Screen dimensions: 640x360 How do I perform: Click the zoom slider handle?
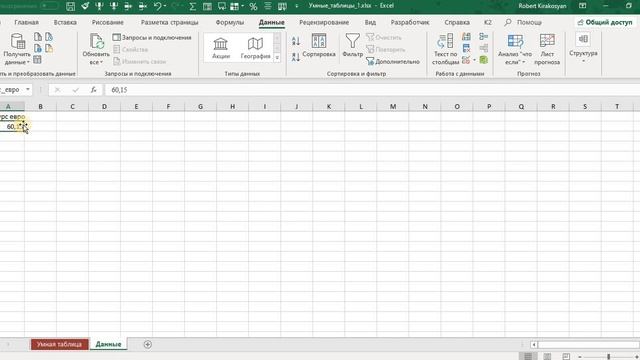608,357
